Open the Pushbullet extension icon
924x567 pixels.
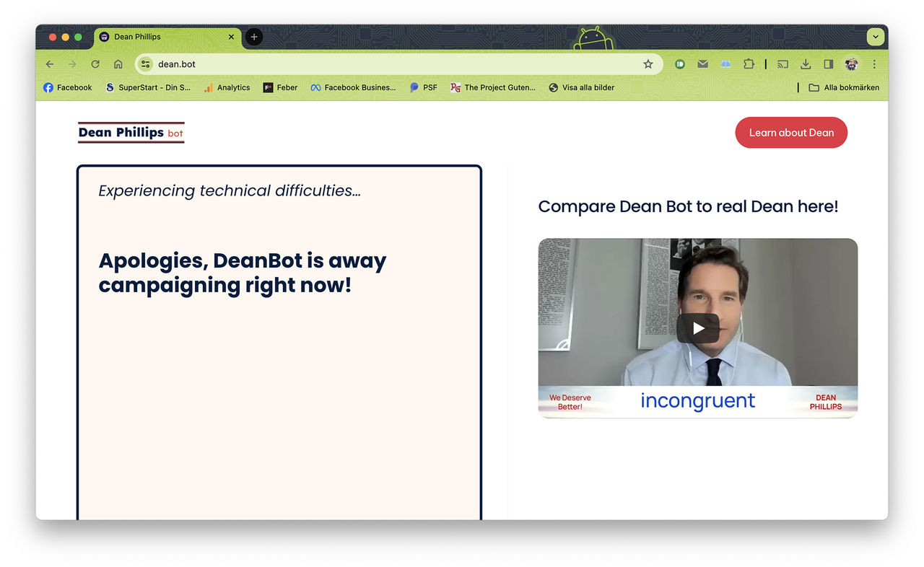point(679,64)
